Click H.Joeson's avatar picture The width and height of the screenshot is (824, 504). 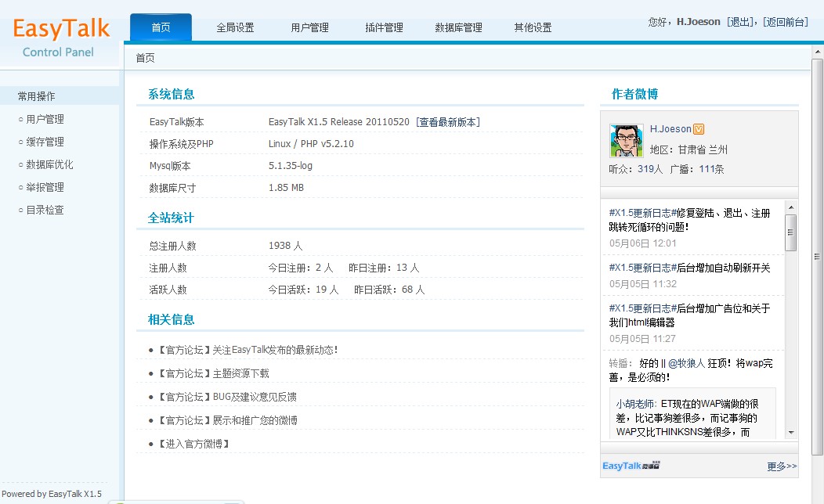(626, 141)
